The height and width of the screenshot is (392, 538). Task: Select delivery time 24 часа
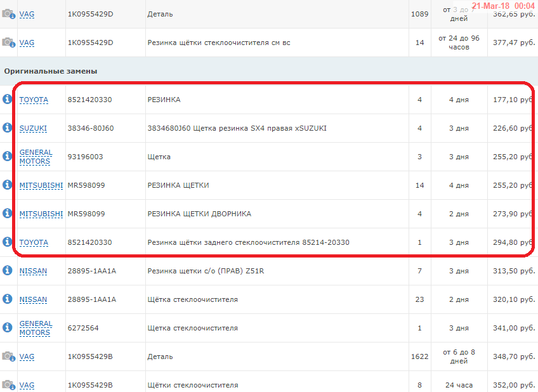[x=459, y=385]
